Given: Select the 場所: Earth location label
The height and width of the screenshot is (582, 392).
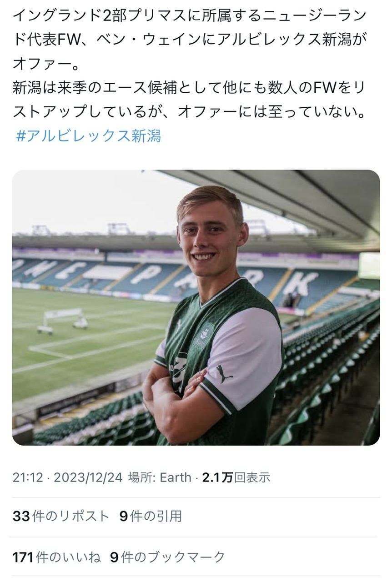Looking at the screenshot, I should click(160, 477).
